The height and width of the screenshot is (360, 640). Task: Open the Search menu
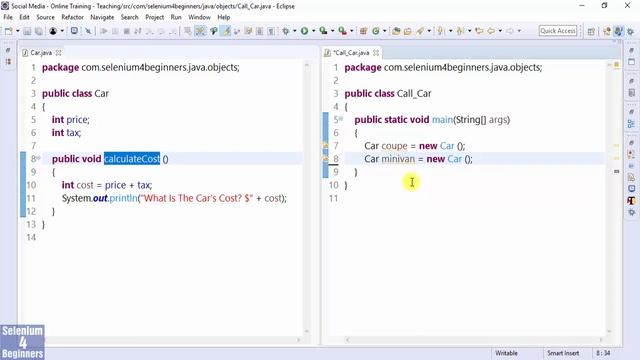(129, 17)
